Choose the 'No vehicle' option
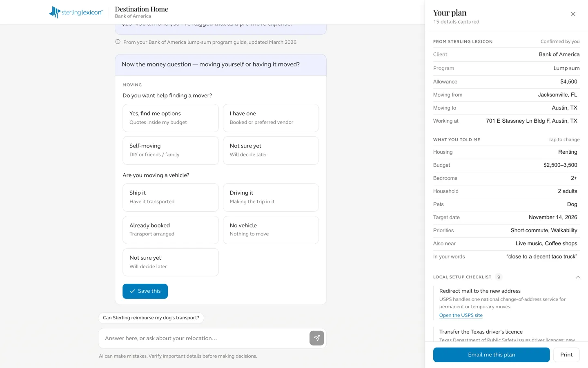Image resolution: width=588 pixels, height=368 pixels. pyautogui.click(x=271, y=230)
